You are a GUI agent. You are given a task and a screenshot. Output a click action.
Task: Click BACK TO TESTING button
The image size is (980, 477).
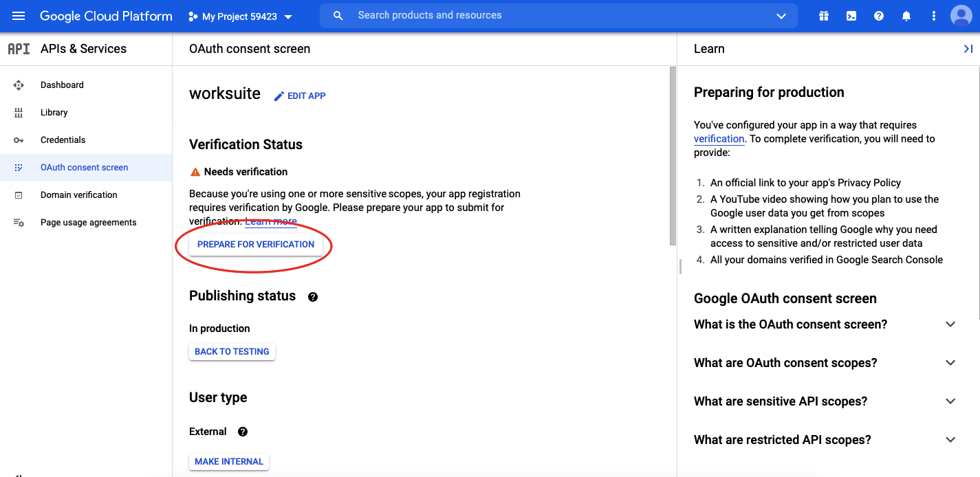tap(232, 351)
